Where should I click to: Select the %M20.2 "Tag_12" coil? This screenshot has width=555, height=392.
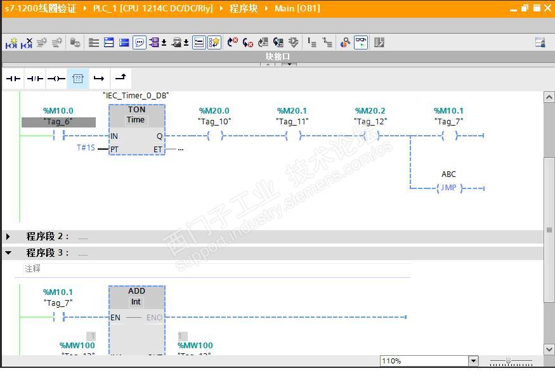coord(371,136)
